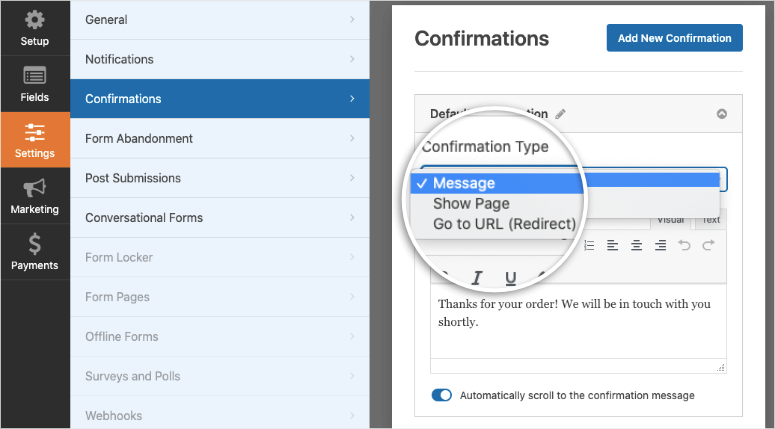
Task: Click chevron arrow beside Post Submissions
Action: [352, 178]
